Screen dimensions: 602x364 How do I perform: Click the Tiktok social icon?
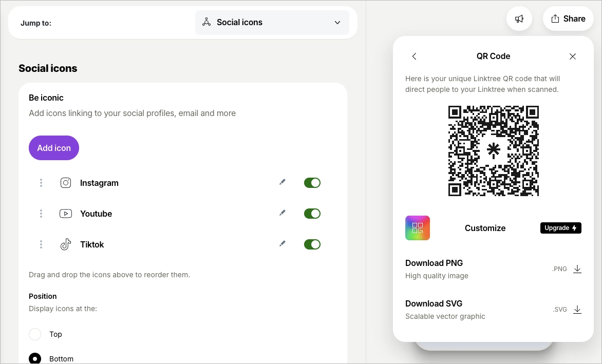click(x=66, y=244)
